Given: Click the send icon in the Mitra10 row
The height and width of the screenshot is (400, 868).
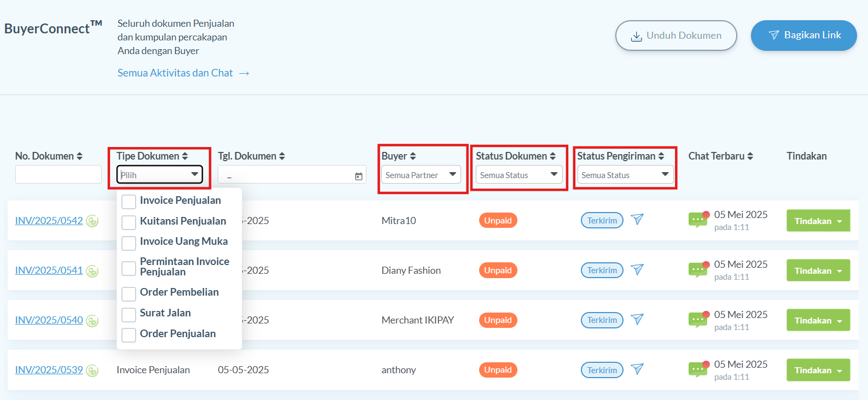Looking at the screenshot, I should point(637,220).
